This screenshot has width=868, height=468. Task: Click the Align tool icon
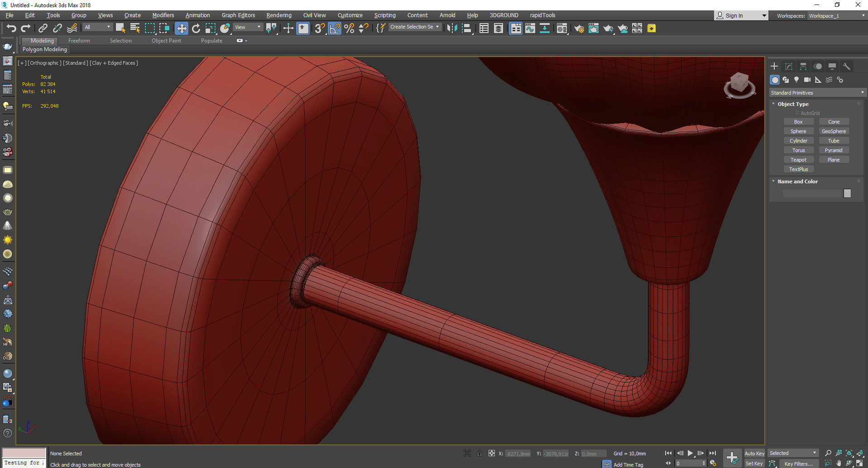(467, 29)
